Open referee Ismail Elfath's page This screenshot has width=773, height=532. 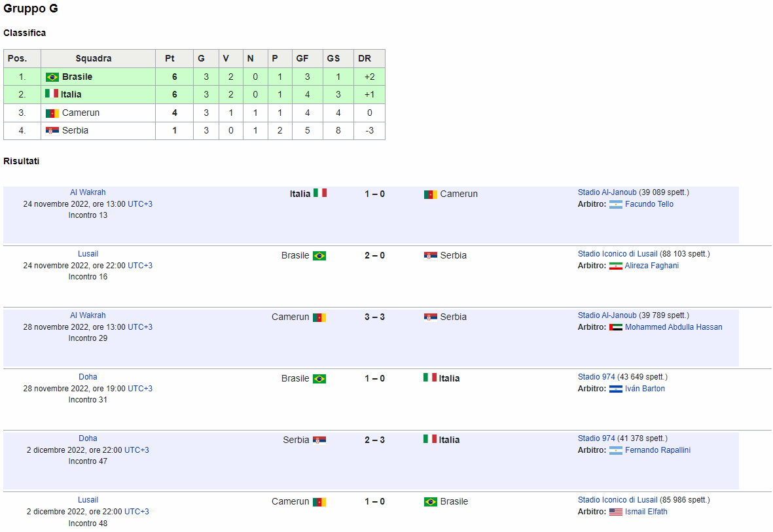[x=646, y=512]
